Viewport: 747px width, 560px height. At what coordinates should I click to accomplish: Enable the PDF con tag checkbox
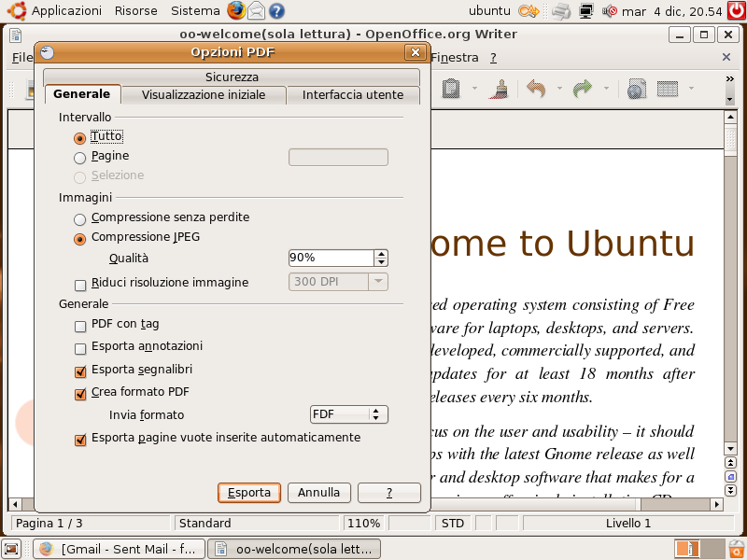[80, 326]
